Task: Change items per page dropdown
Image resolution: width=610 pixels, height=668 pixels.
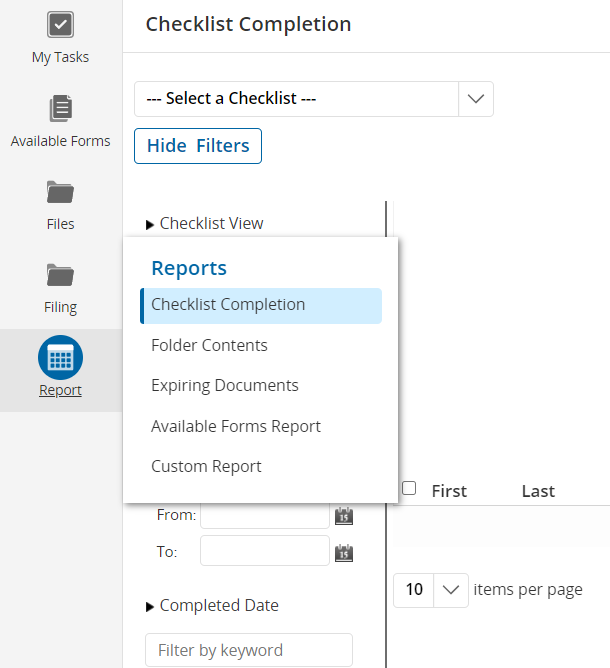Action: [x=431, y=590]
